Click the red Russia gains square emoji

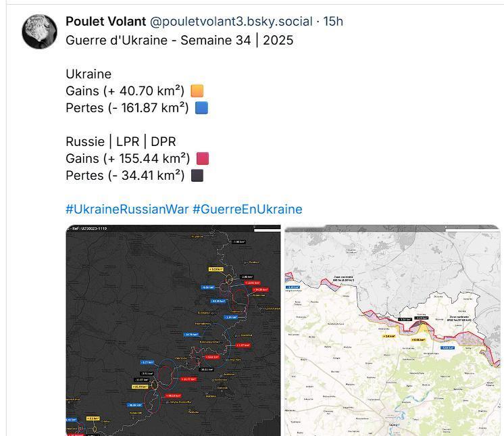pyautogui.click(x=203, y=159)
